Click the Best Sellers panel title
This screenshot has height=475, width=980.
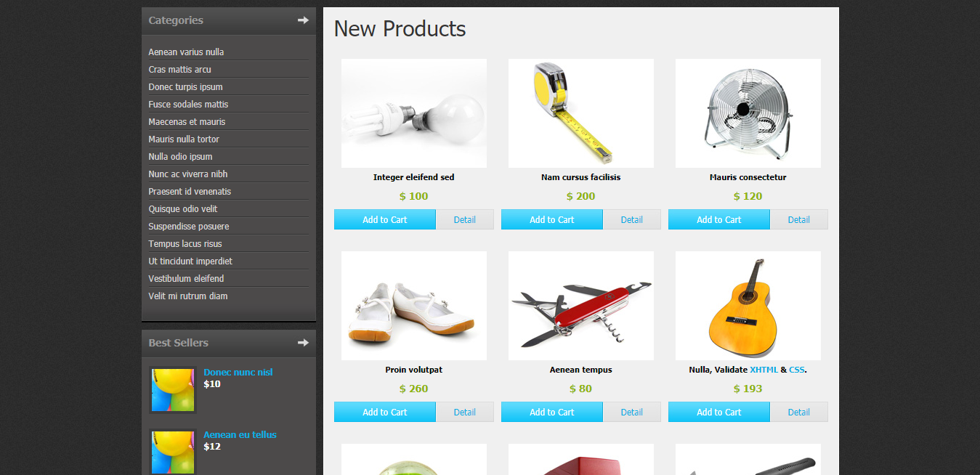point(179,343)
